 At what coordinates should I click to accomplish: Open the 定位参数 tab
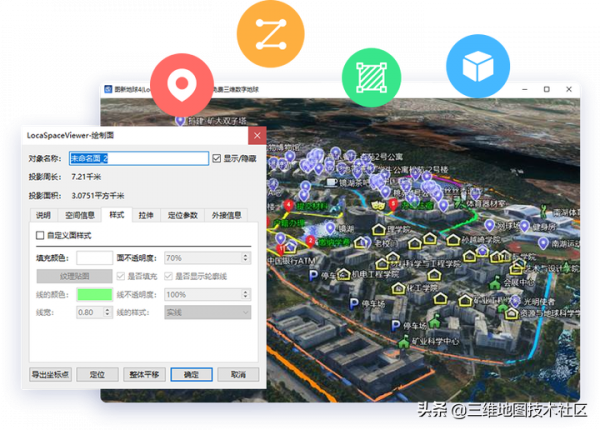(183, 215)
